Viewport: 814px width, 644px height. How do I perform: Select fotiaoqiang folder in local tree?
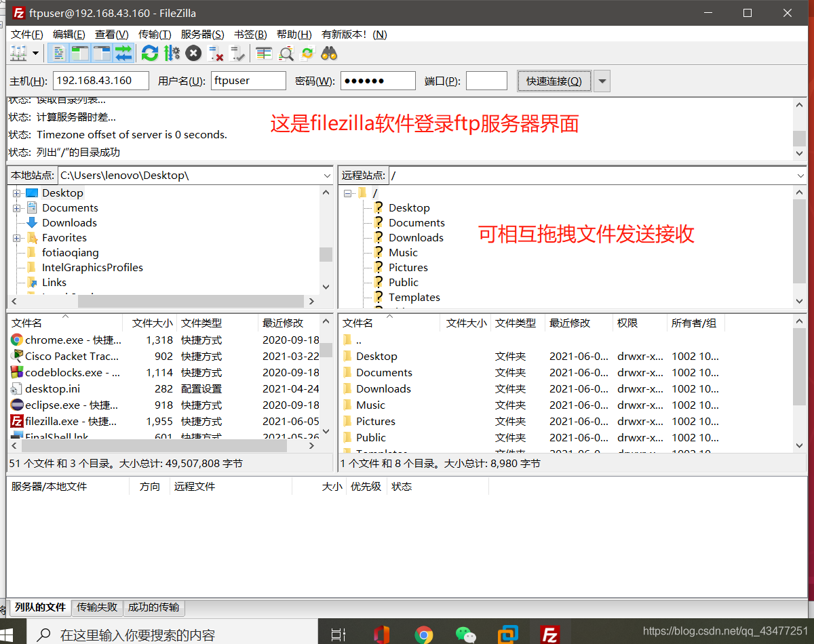70,253
